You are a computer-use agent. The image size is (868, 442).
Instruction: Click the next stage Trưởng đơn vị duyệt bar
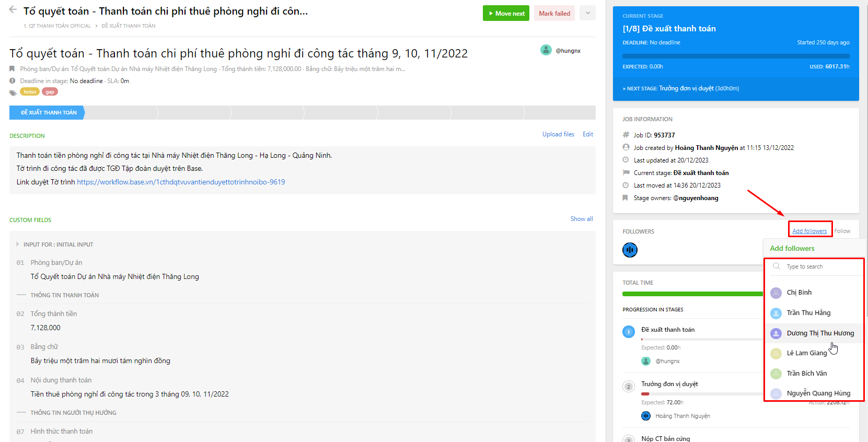tap(736, 89)
